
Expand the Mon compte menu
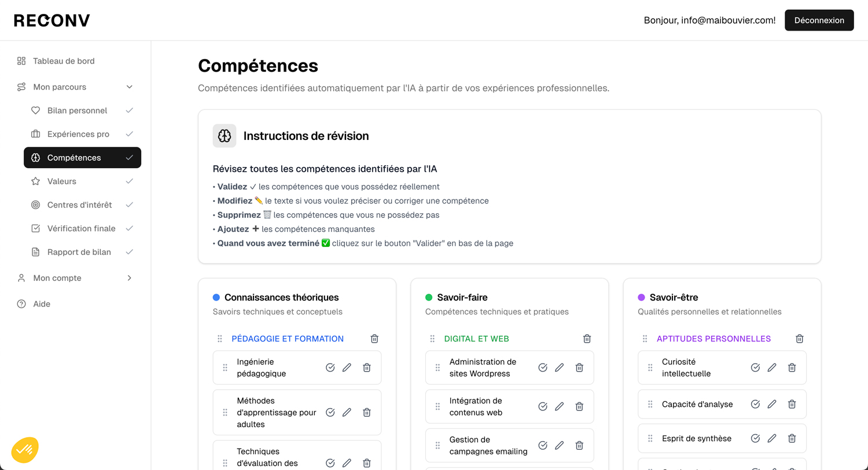[x=75, y=278]
